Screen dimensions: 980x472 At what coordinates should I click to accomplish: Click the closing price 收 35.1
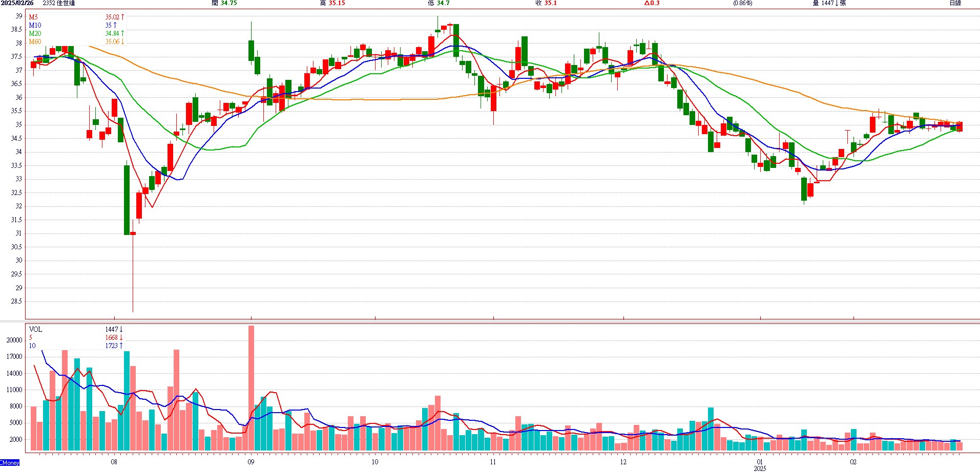546,3
